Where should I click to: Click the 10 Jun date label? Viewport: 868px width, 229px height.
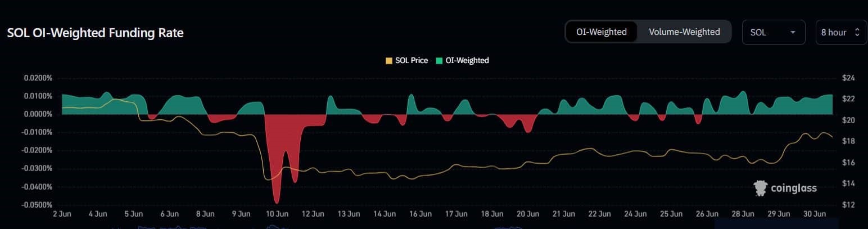click(277, 214)
